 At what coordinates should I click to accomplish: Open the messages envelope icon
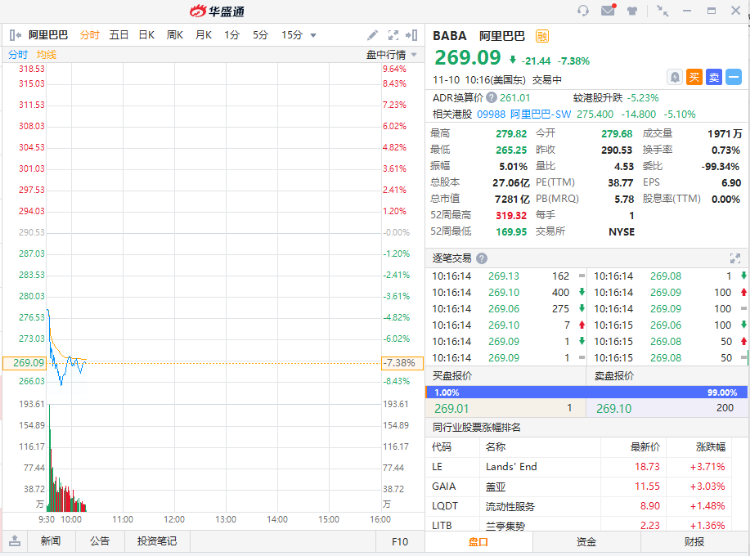[x=608, y=11]
